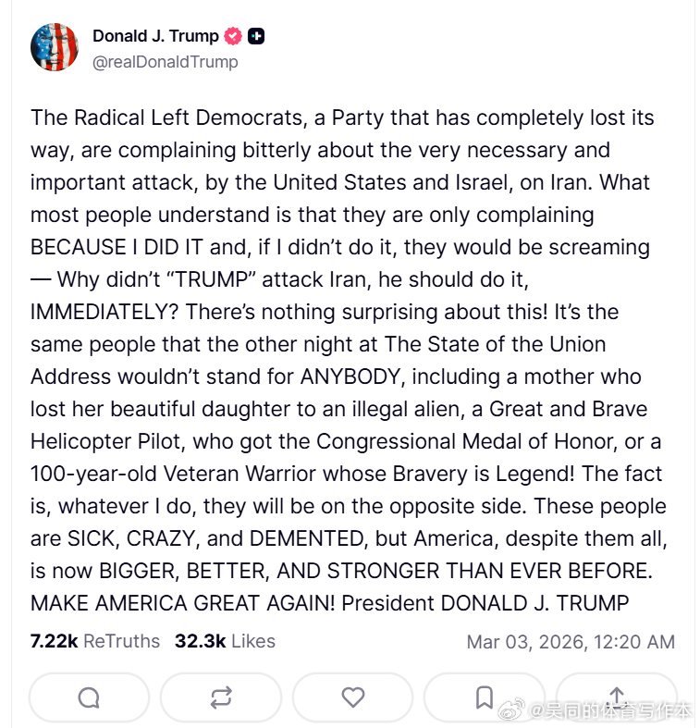View the 7.22k ReTruths list
This screenshot has height=728, width=700.
pos(94,641)
